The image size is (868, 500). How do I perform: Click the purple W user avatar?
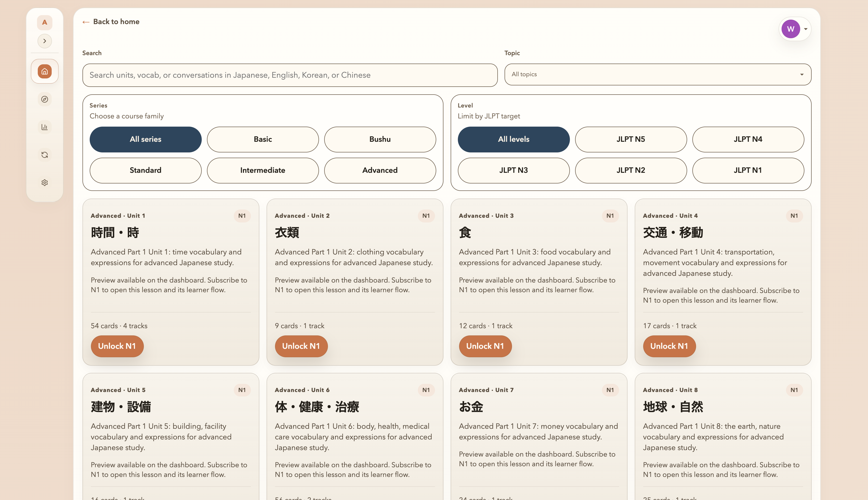click(x=790, y=29)
